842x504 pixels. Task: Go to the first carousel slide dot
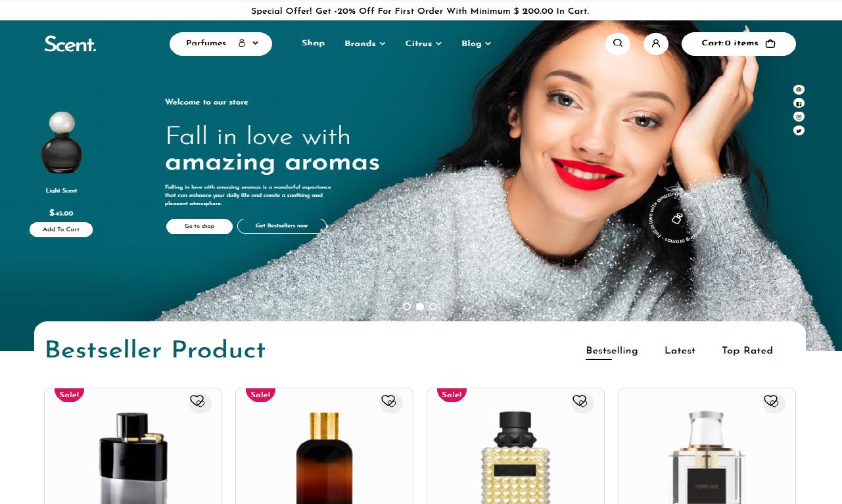(x=407, y=306)
